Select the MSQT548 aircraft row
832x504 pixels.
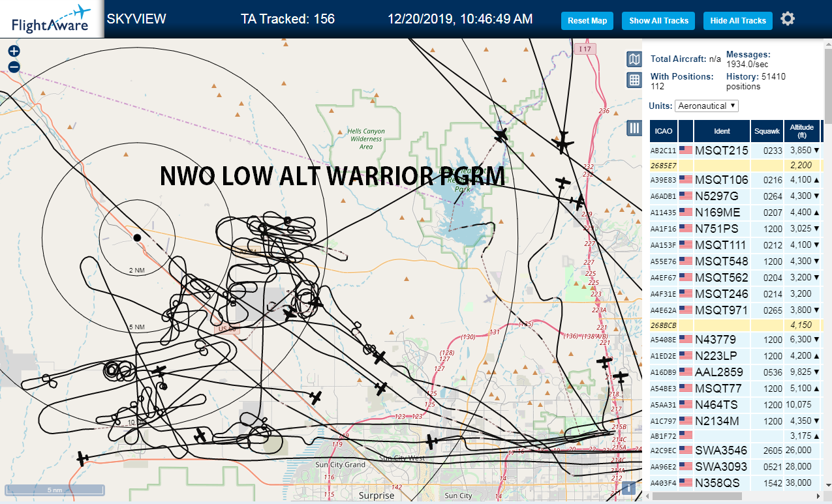pyautogui.click(x=735, y=261)
